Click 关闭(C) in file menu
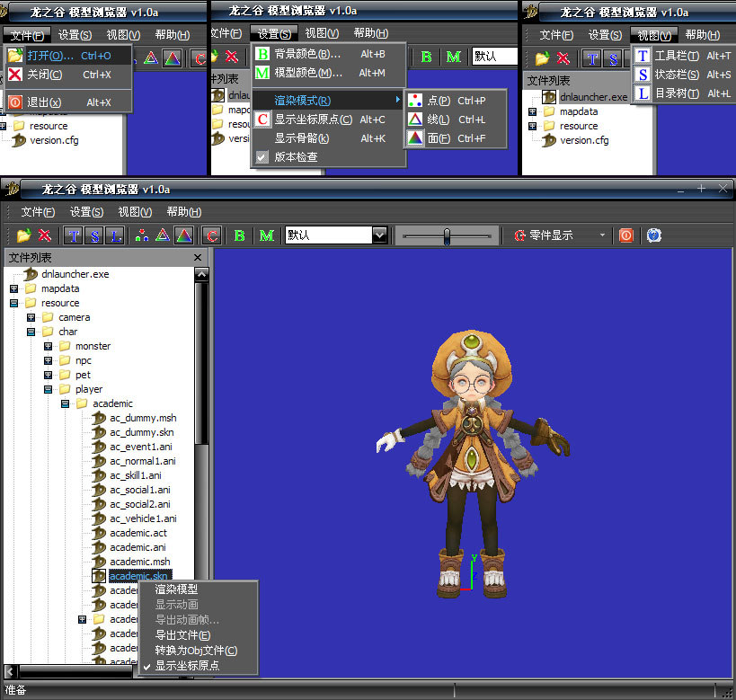The image size is (736, 700). tap(68, 75)
